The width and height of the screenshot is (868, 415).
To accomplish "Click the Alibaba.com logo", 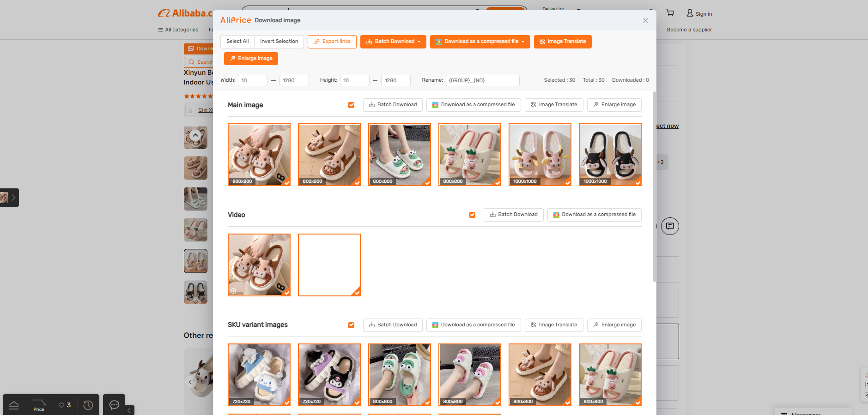I will (185, 13).
